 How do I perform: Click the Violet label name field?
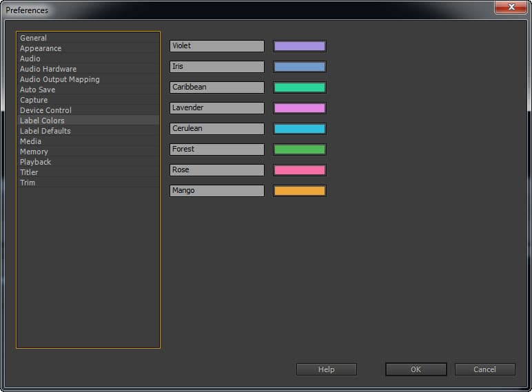click(x=217, y=46)
